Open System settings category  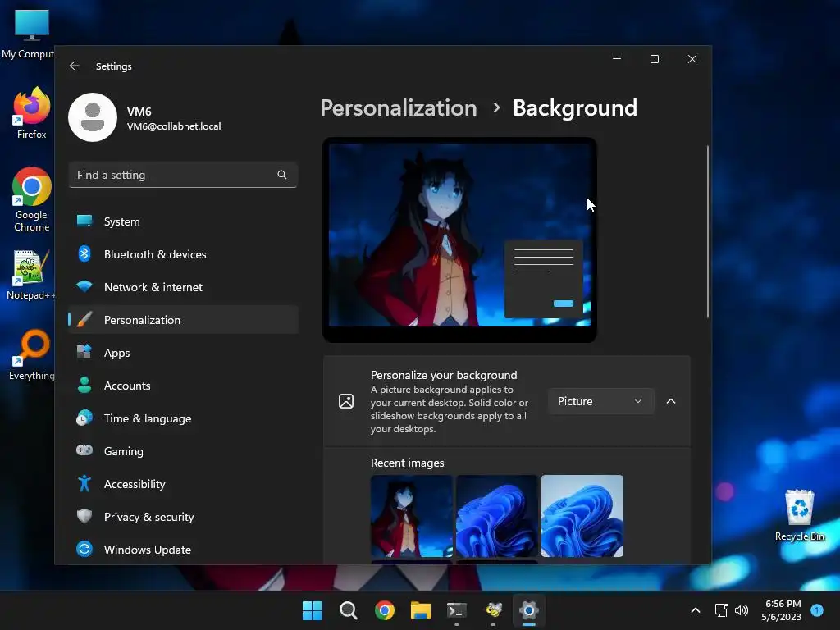183,221
